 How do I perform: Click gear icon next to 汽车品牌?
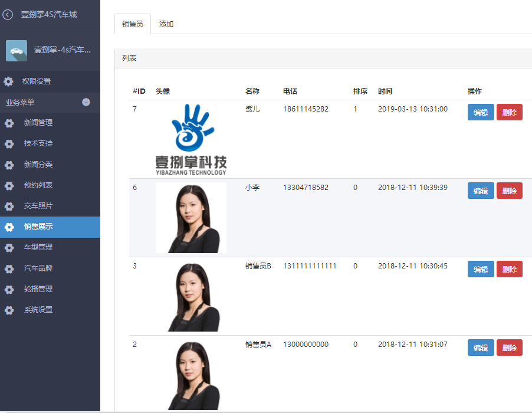9,268
